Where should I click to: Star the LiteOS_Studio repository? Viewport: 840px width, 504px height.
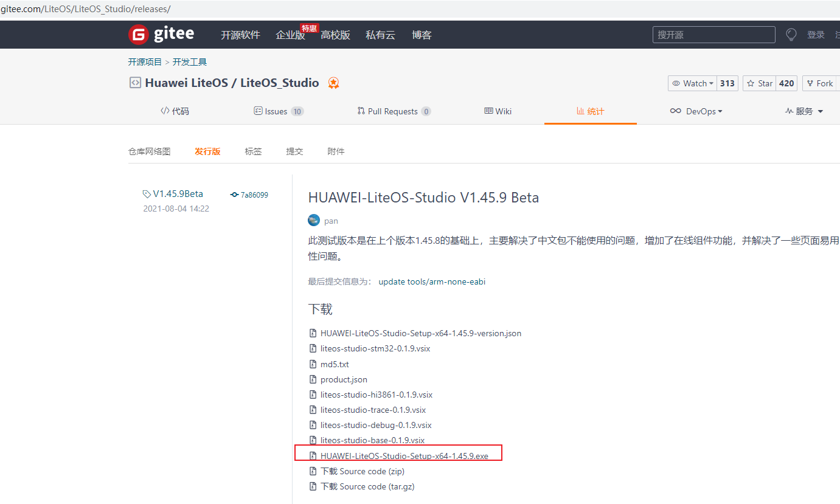[759, 83]
